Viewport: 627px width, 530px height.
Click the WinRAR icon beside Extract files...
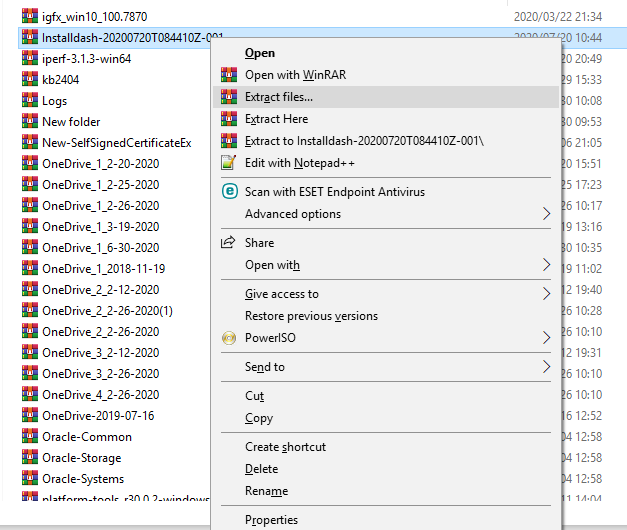click(229, 96)
